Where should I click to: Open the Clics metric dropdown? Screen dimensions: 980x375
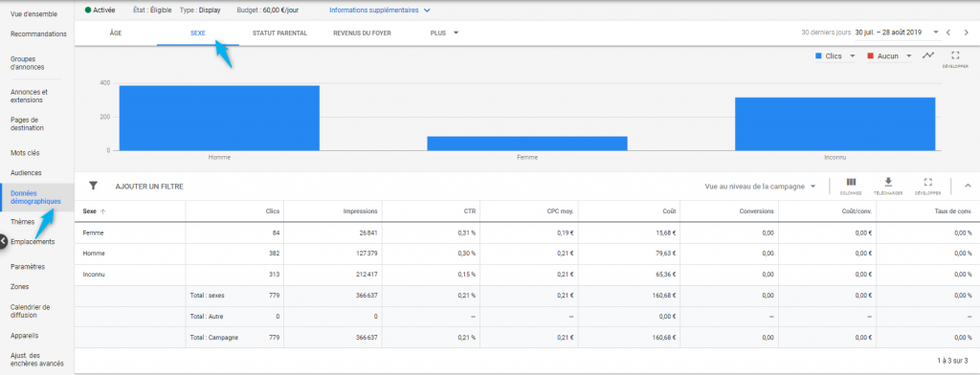[835, 56]
